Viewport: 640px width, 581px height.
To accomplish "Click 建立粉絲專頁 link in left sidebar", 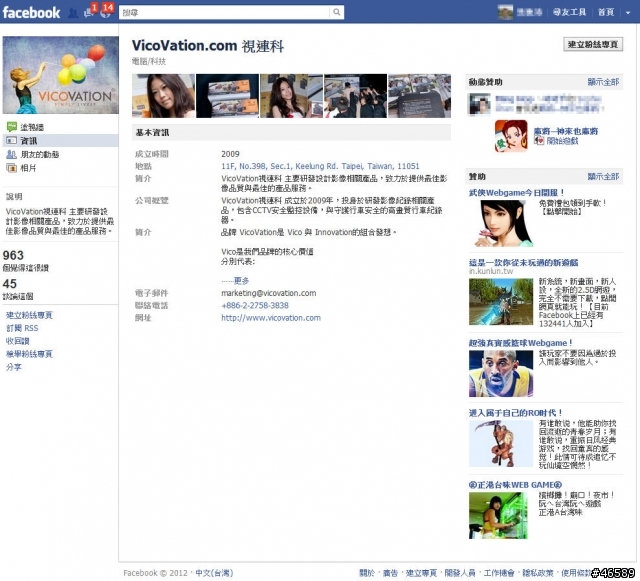I will point(29,315).
